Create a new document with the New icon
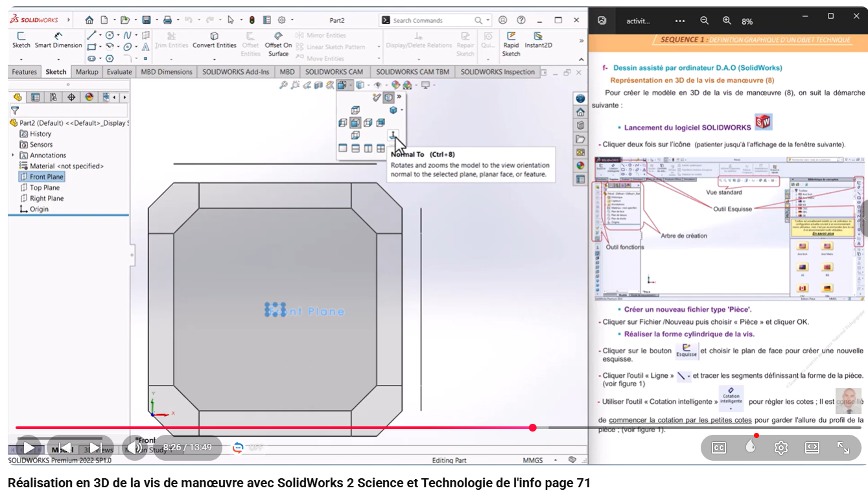The width and height of the screenshot is (868, 497). click(x=104, y=20)
